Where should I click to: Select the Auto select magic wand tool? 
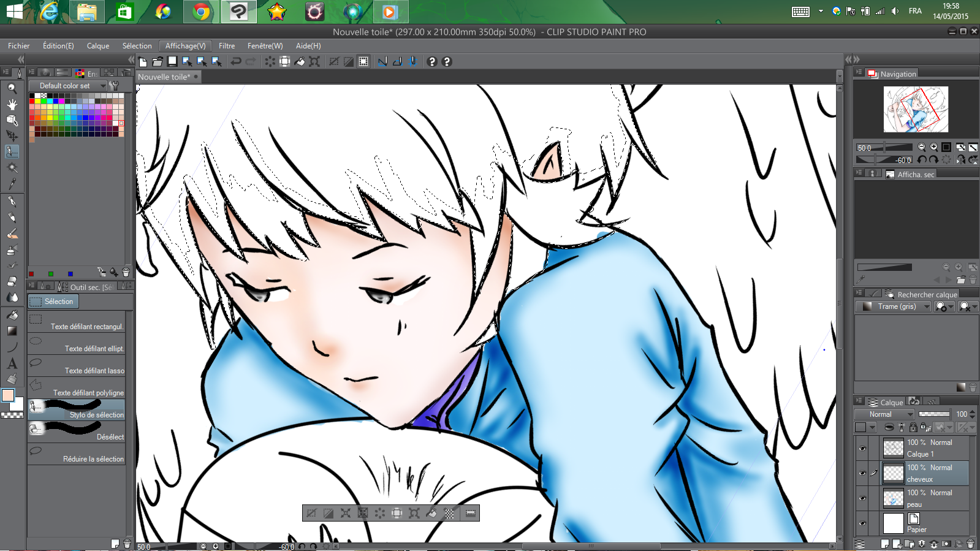[x=12, y=167]
